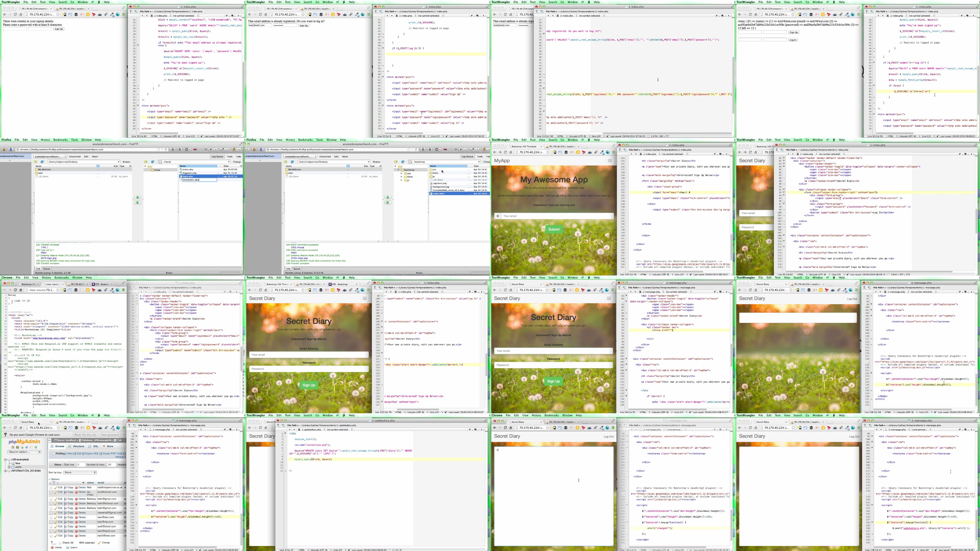The width and height of the screenshot is (980, 551).
Task: Click Save password in the Chrome prompt
Action: pyautogui.click(x=110, y=435)
